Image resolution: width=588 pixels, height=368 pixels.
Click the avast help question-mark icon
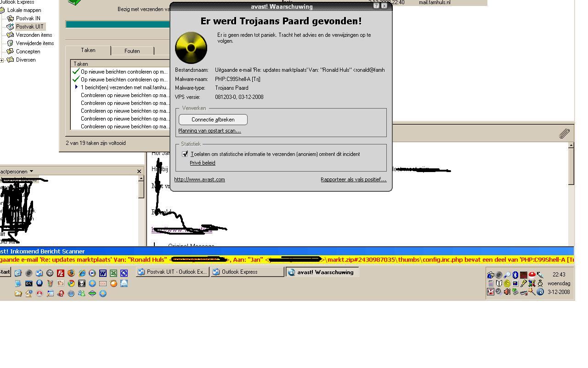tap(376, 6)
